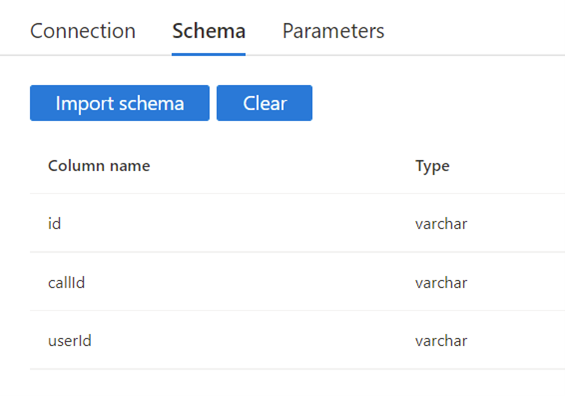Click empty space in the id row

pyautogui.click(x=238, y=223)
